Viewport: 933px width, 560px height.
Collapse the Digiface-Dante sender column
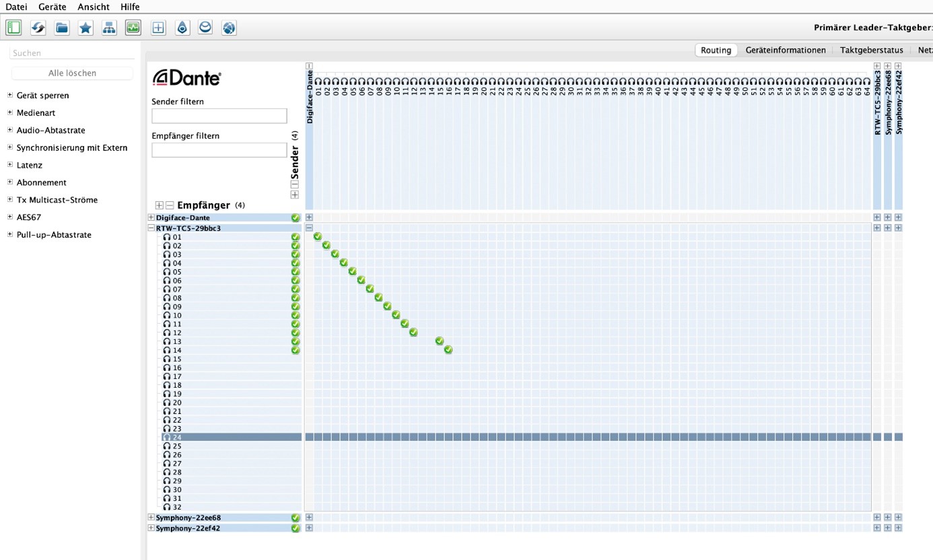pyautogui.click(x=309, y=66)
